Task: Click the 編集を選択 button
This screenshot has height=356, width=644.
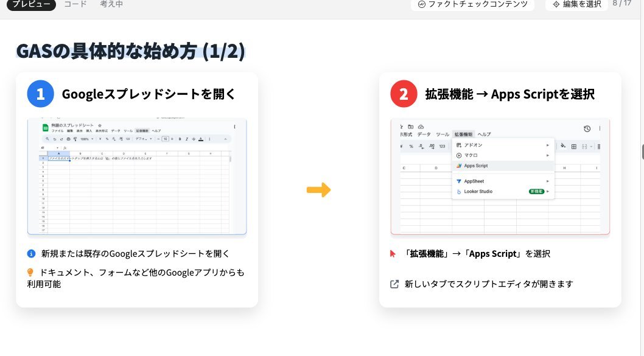Action: 576,4
